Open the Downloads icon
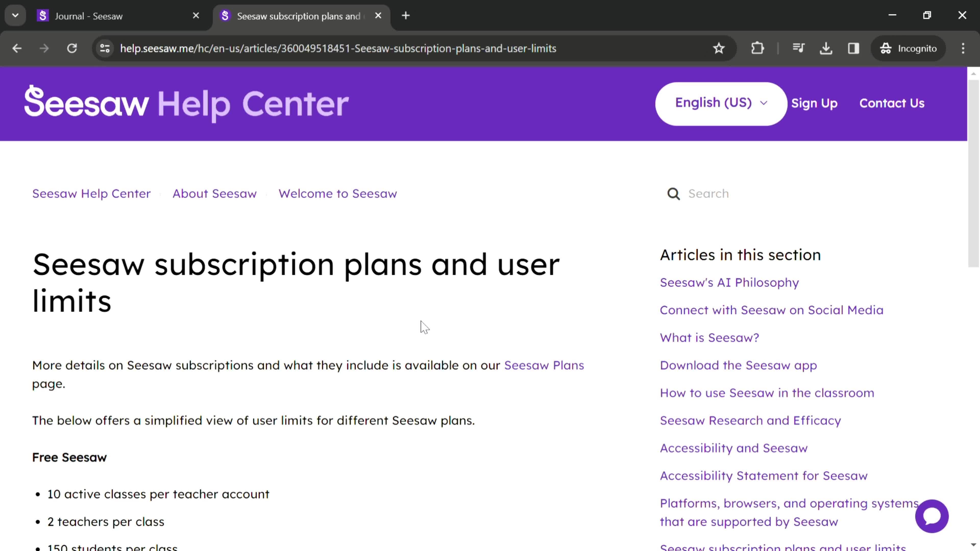The height and width of the screenshot is (551, 980). pos(826,48)
